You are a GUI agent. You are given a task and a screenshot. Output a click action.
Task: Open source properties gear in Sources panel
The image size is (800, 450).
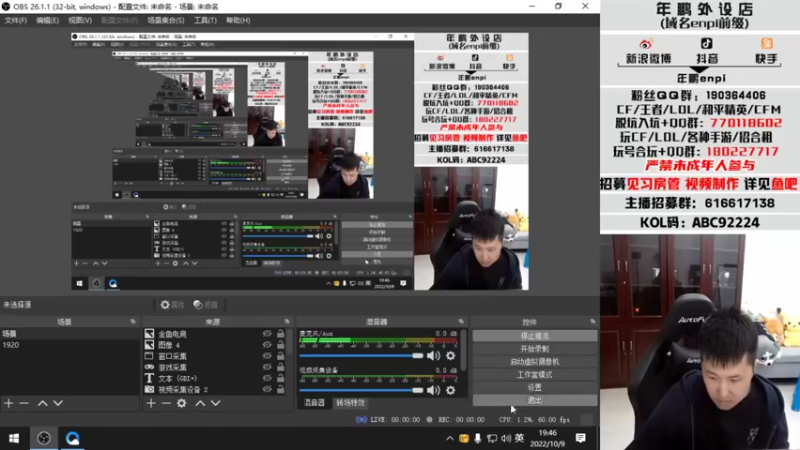182,403
